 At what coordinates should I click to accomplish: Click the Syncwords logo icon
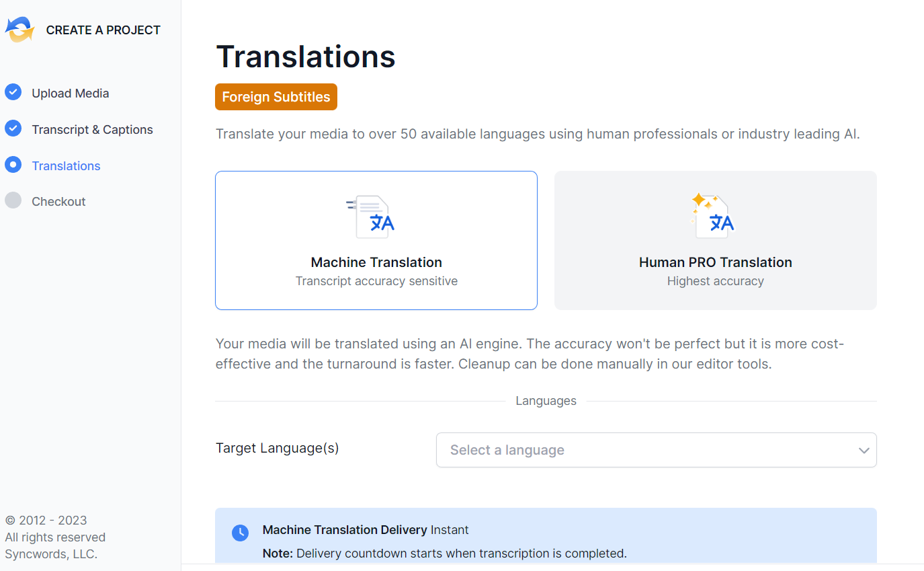point(19,30)
